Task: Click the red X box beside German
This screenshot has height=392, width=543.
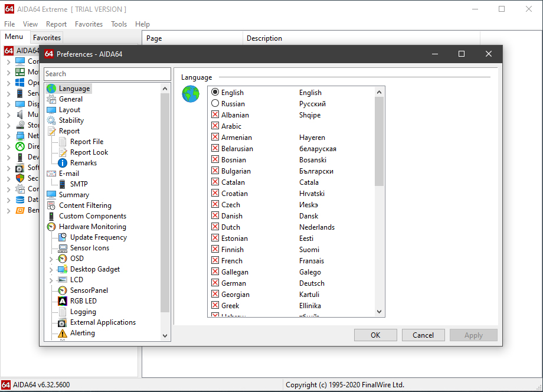Action: point(215,283)
